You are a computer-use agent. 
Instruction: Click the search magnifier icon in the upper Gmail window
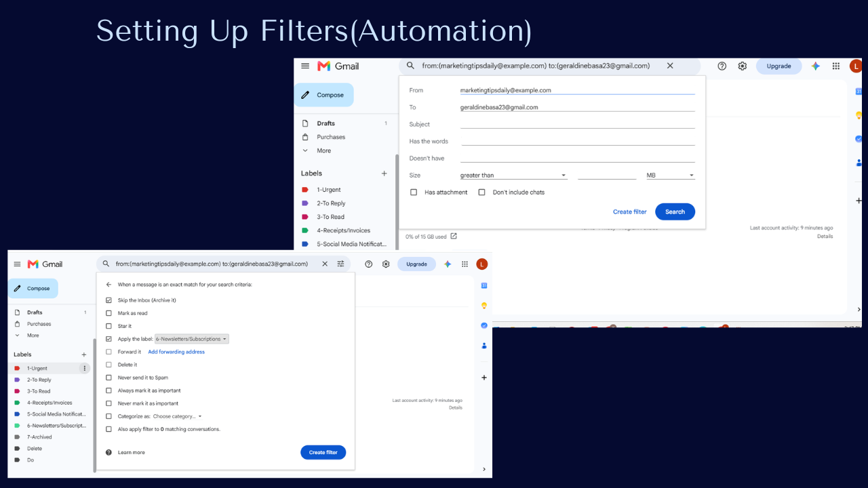click(410, 66)
